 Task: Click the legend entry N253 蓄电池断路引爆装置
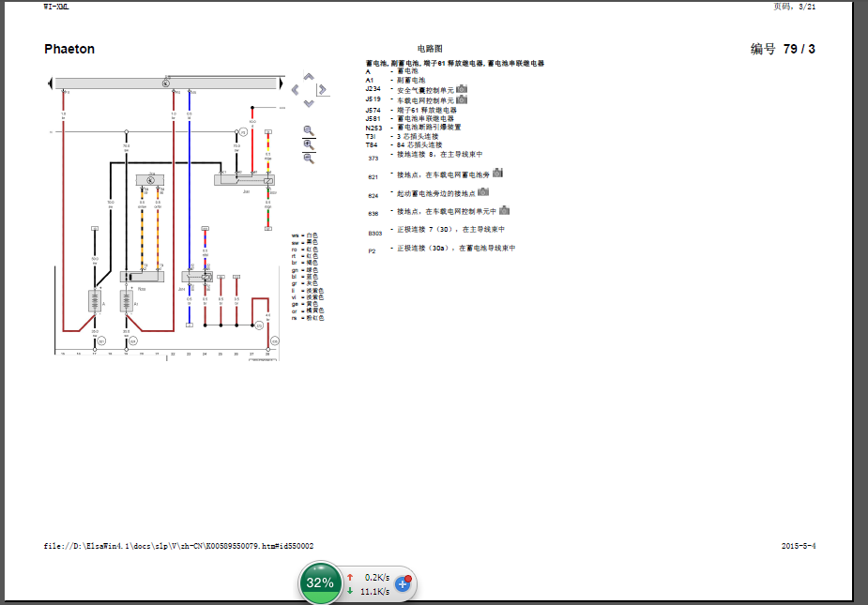(413, 128)
